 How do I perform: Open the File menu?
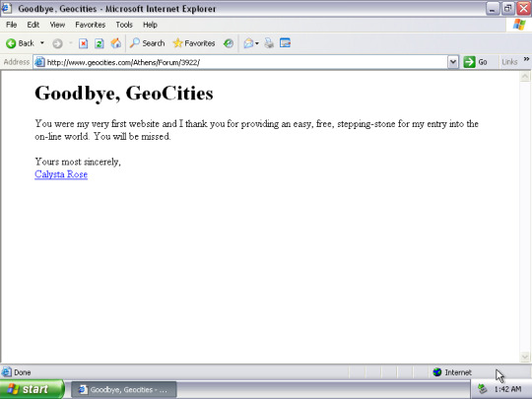[11, 25]
